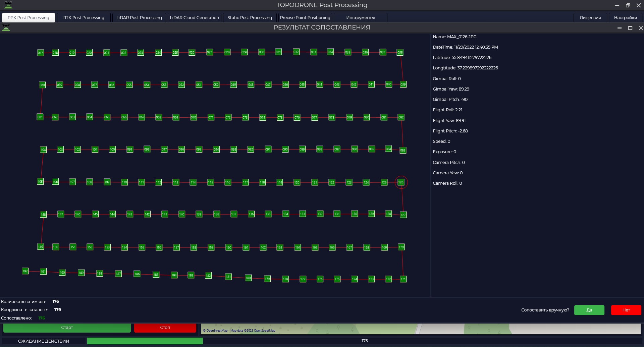Select photo marker 038
This screenshot has width=644, height=347.
click(400, 52)
